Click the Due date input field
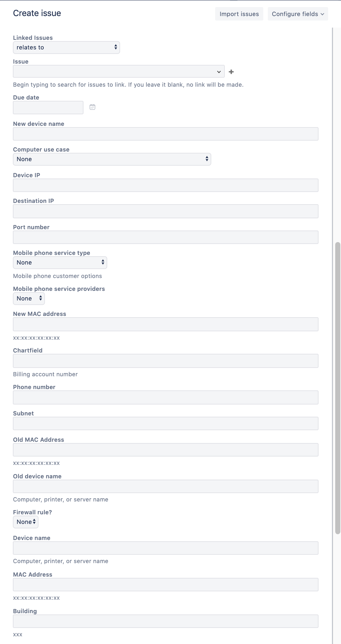The height and width of the screenshot is (644, 341). 48,108
